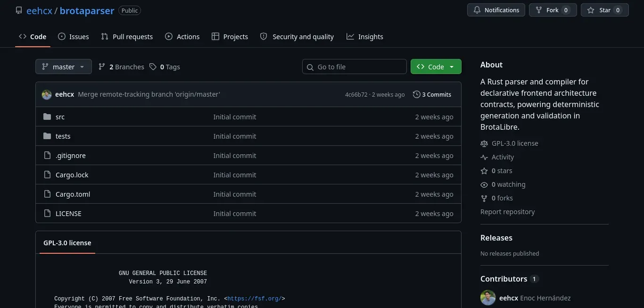The height and width of the screenshot is (308, 644).
Task: Click Initial commit message in src row
Action: click(235, 117)
